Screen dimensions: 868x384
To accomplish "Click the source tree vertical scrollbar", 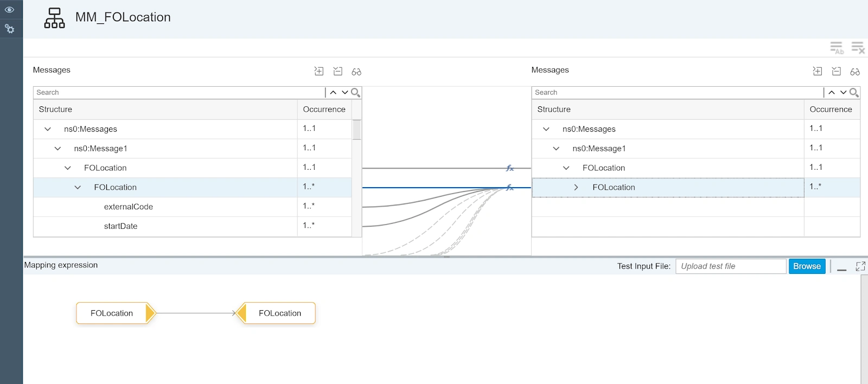I will tap(356, 130).
